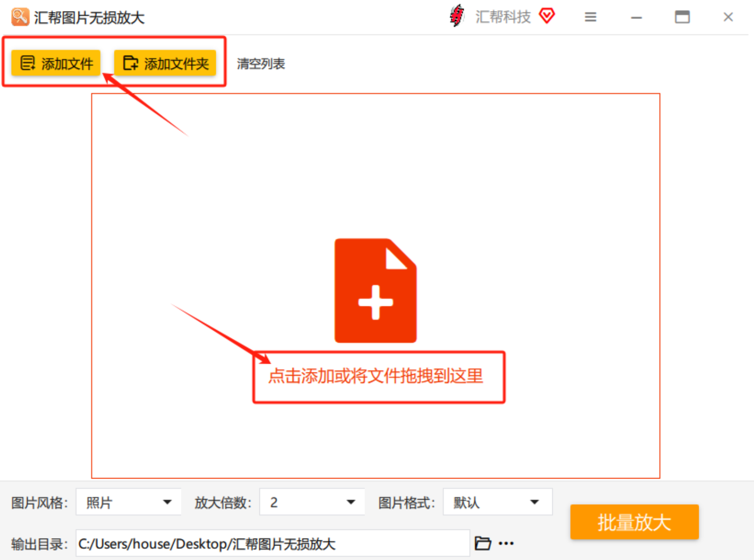Open the 放大倍数 dropdown showing 2
754x560 pixels.
coord(312,502)
